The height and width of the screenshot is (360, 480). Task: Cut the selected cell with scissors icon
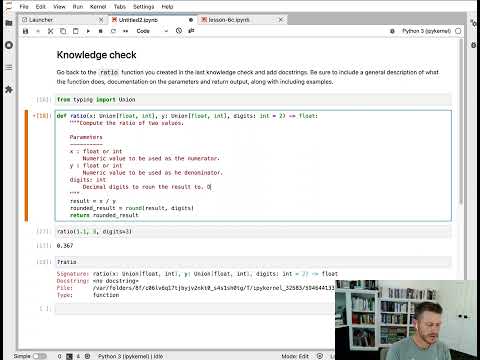(x=50, y=31)
